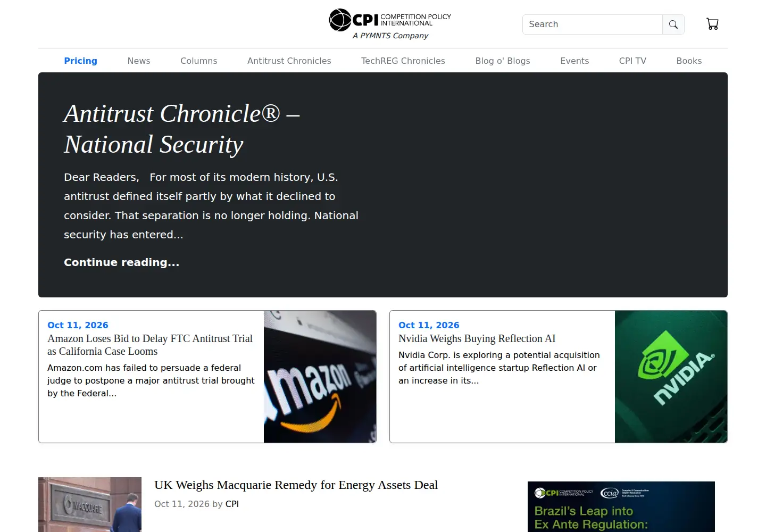This screenshot has width=766, height=532.
Task: Open CPI TV in navigation
Action: [632, 61]
